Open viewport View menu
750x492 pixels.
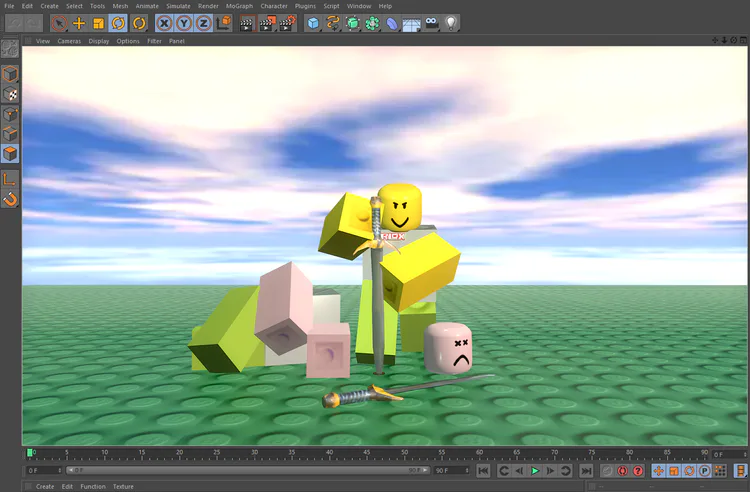(x=43, y=41)
